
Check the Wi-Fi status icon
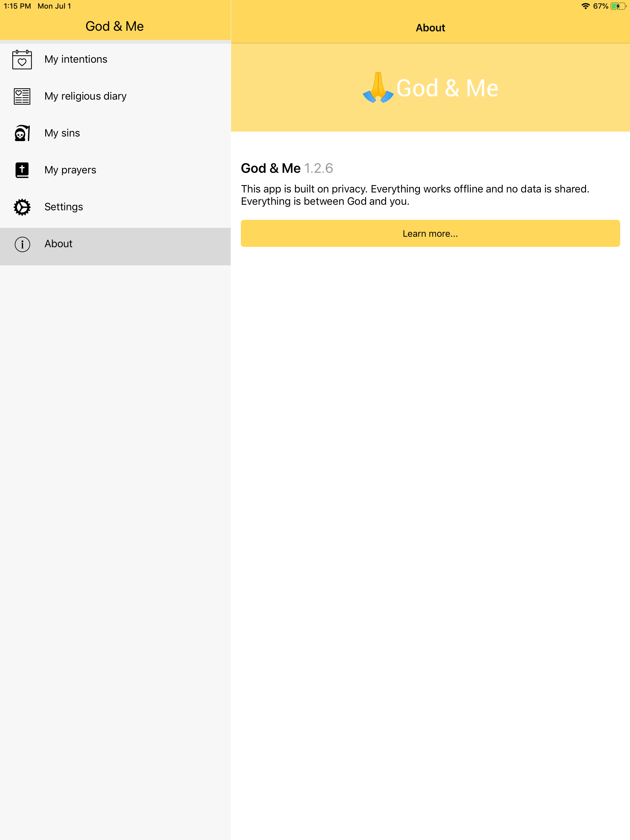pos(585,6)
